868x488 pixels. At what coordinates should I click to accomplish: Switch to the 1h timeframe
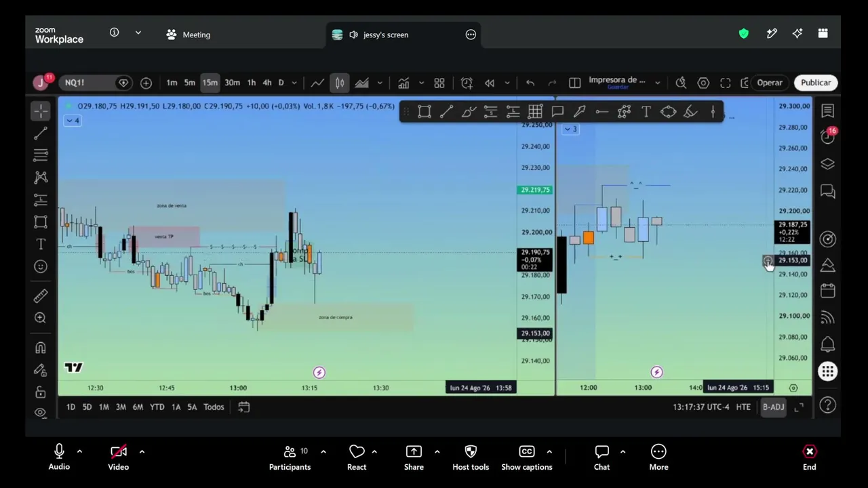[252, 83]
